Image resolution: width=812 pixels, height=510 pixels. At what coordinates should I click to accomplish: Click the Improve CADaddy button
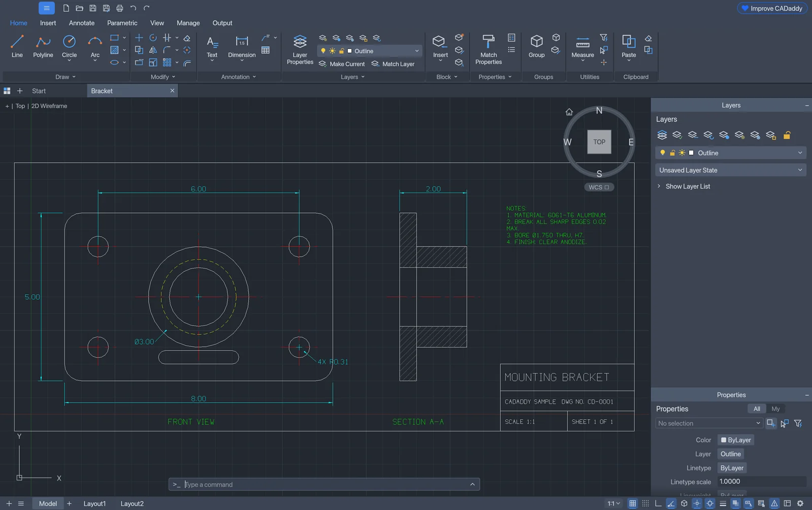tap(772, 8)
